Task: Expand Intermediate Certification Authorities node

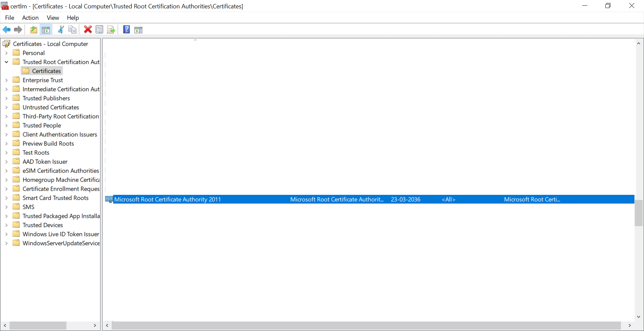Action: 6,89
